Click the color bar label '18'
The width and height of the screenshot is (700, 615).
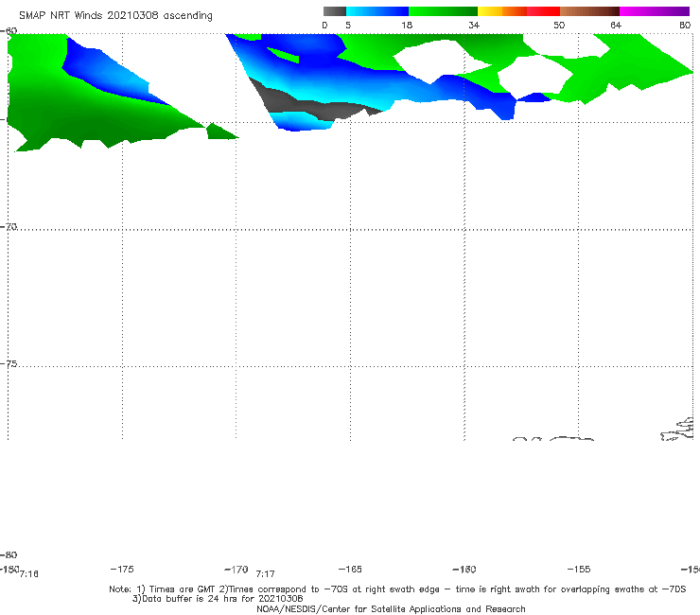(x=407, y=25)
